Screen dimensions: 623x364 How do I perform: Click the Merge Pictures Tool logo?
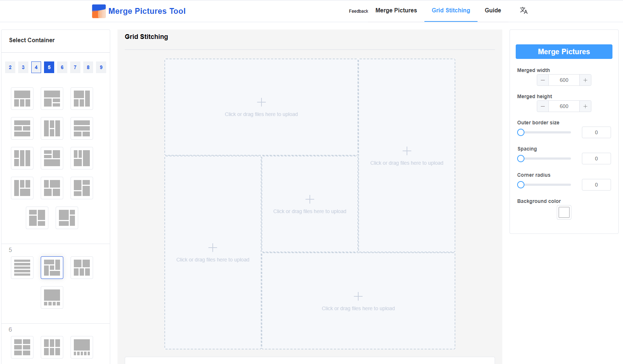click(x=99, y=11)
